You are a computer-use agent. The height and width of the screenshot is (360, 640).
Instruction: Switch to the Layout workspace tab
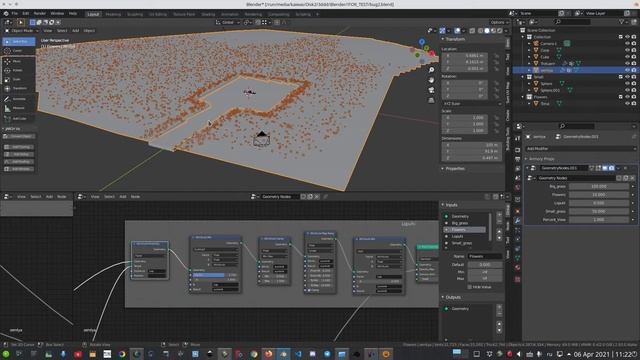(93, 14)
